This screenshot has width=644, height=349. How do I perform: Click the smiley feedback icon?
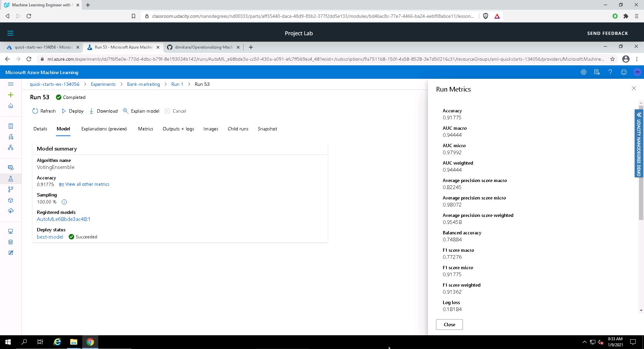624,72
